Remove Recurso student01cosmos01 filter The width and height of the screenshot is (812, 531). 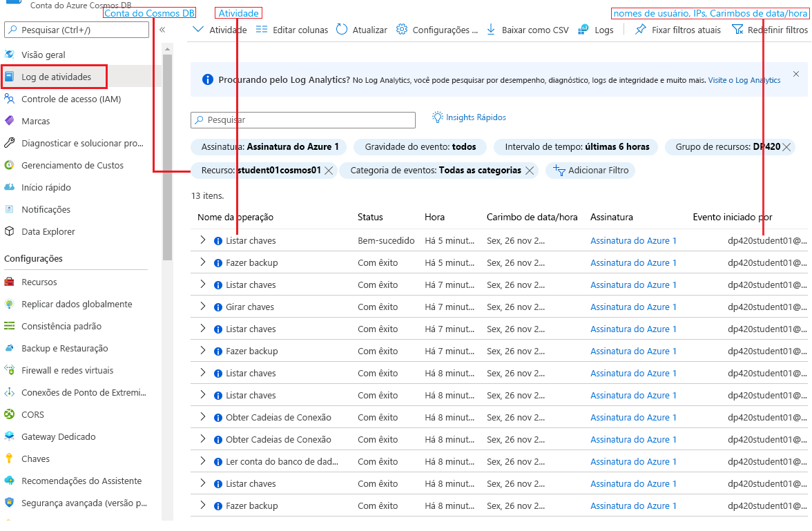tap(329, 171)
